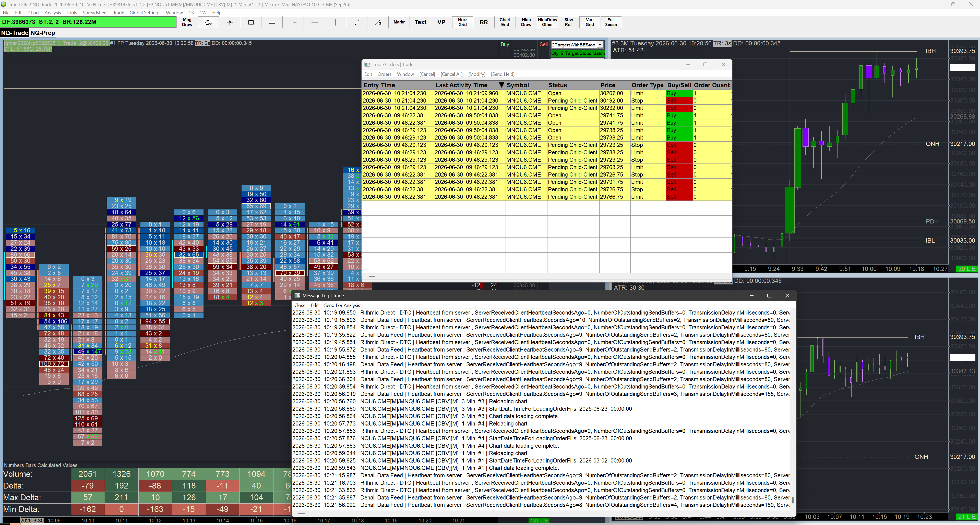980x525 pixels.
Task: Click [Modify] in Trade Orders window
Action: point(477,74)
